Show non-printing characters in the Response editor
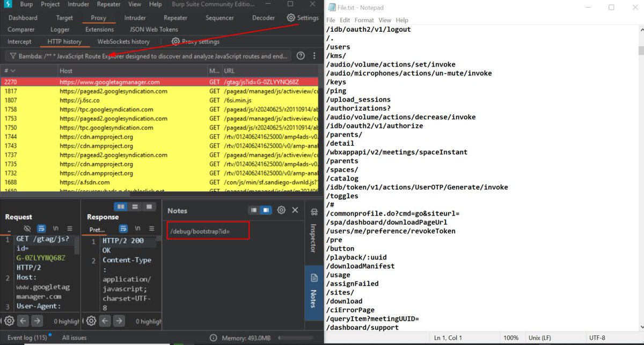This screenshot has width=644, height=345. 138,229
